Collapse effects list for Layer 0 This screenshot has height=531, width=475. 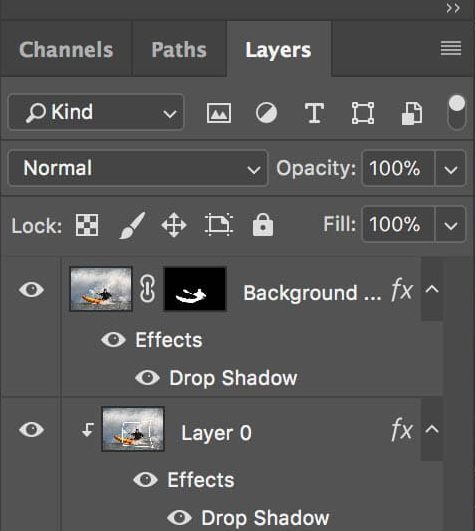pyautogui.click(x=432, y=429)
